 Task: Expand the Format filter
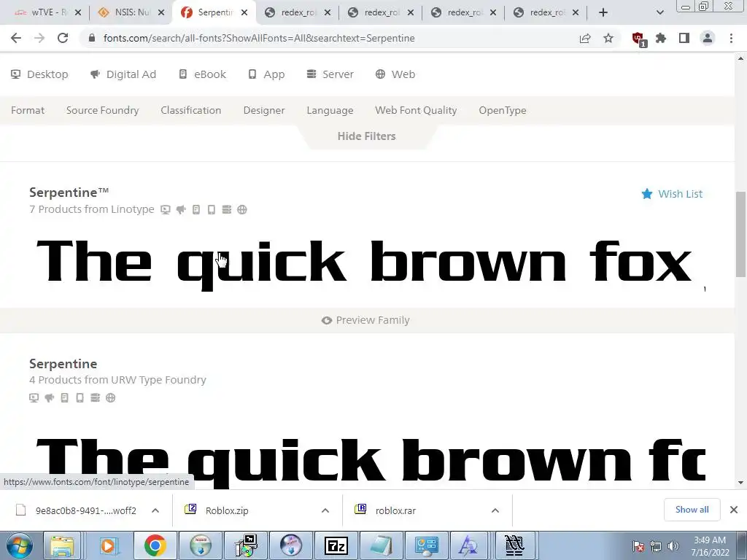(28, 111)
